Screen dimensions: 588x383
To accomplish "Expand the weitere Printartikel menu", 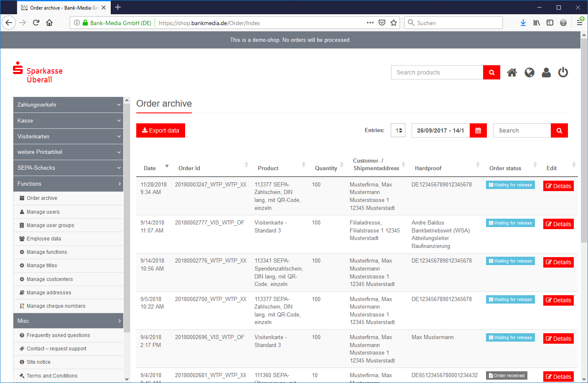I will point(69,152).
